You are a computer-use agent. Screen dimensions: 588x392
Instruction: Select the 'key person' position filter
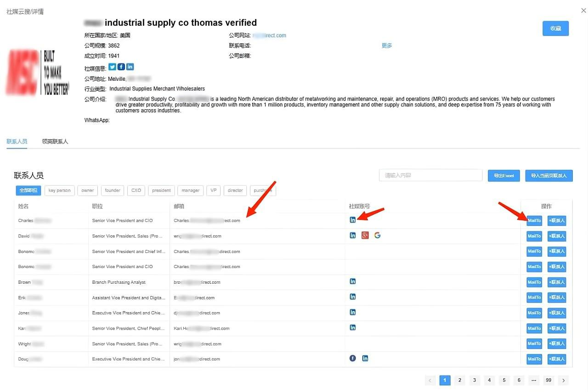pyautogui.click(x=60, y=190)
